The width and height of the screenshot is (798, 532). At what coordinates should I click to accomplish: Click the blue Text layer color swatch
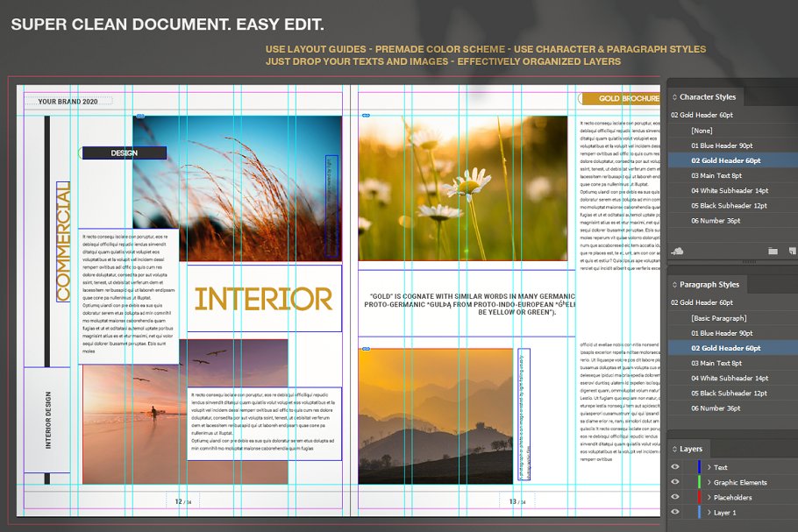pyautogui.click(x=698, y=467)
